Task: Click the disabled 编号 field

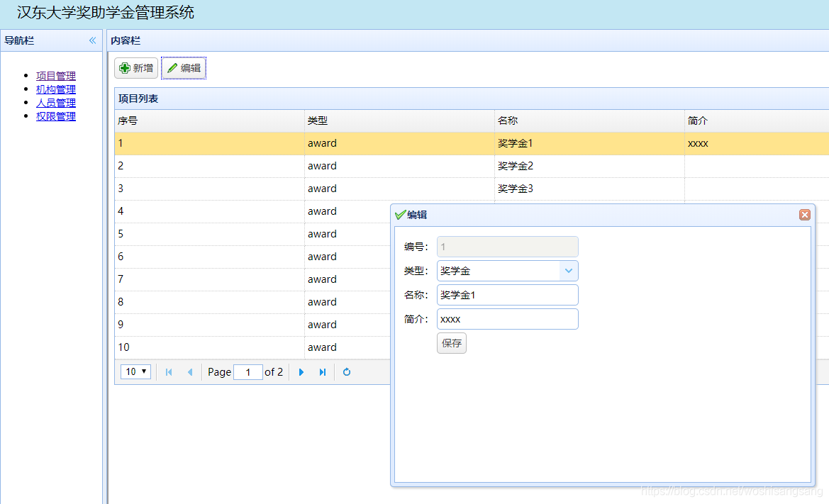Action: click(x=508, y=247)
